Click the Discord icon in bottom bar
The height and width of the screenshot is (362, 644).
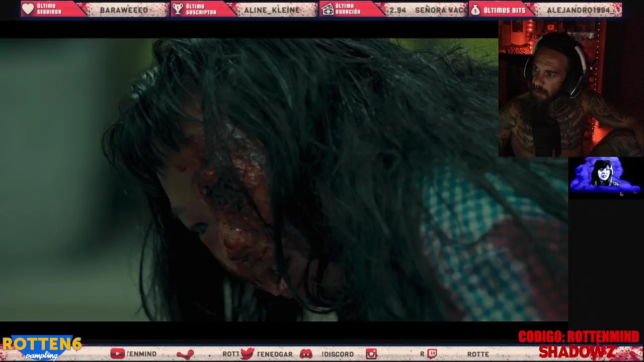point(306,354)
